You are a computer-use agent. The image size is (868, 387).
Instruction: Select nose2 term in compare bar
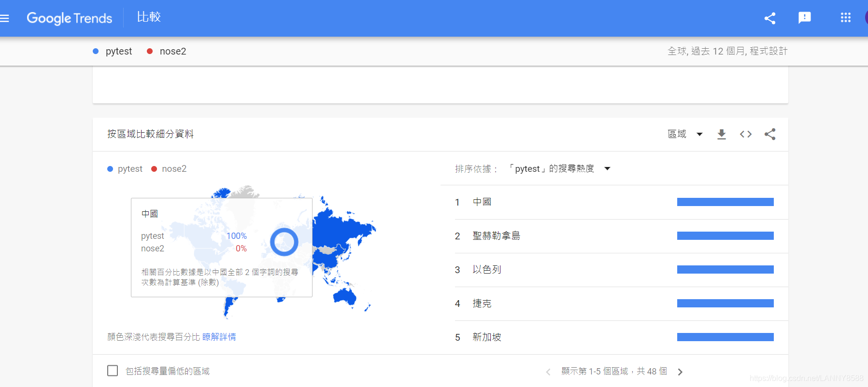pyautogui.click(x=172, y=51)
